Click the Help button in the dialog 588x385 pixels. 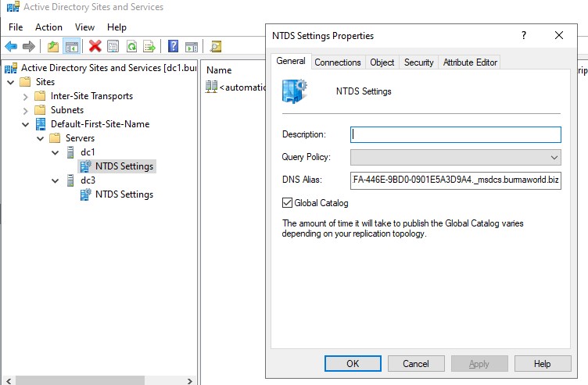[x=542, y=364]
